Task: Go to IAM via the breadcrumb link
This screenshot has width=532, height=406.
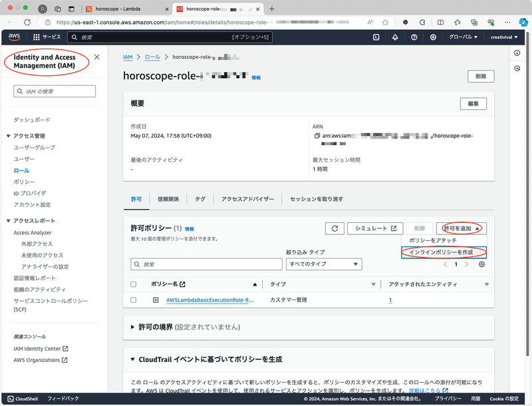Action: point(128,57)
